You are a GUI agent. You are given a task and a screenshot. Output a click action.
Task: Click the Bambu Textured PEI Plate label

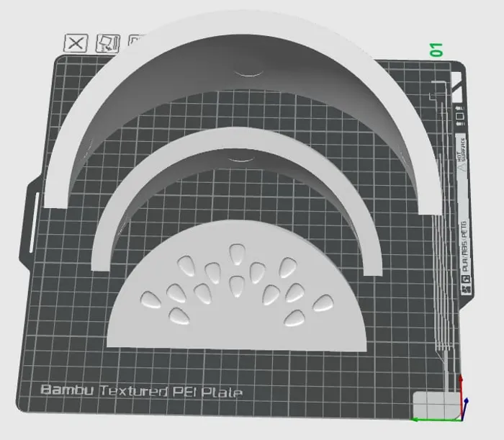click(141, 392)
